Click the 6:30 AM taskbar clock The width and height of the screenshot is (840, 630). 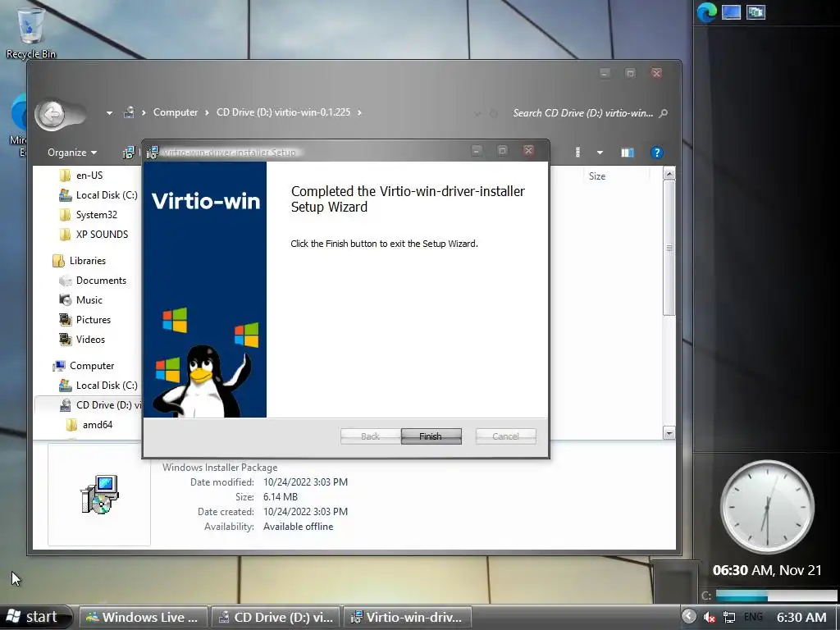[x=801, y=617]
